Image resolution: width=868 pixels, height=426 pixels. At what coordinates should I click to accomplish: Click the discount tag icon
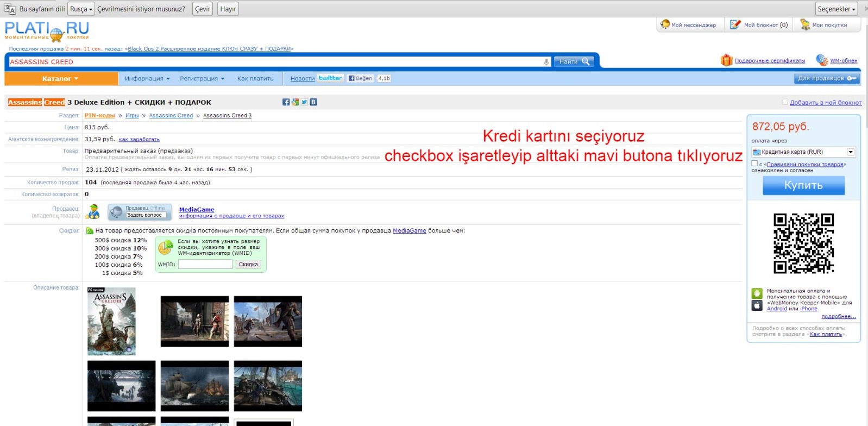pyautogui.click(x=90, y=231)
